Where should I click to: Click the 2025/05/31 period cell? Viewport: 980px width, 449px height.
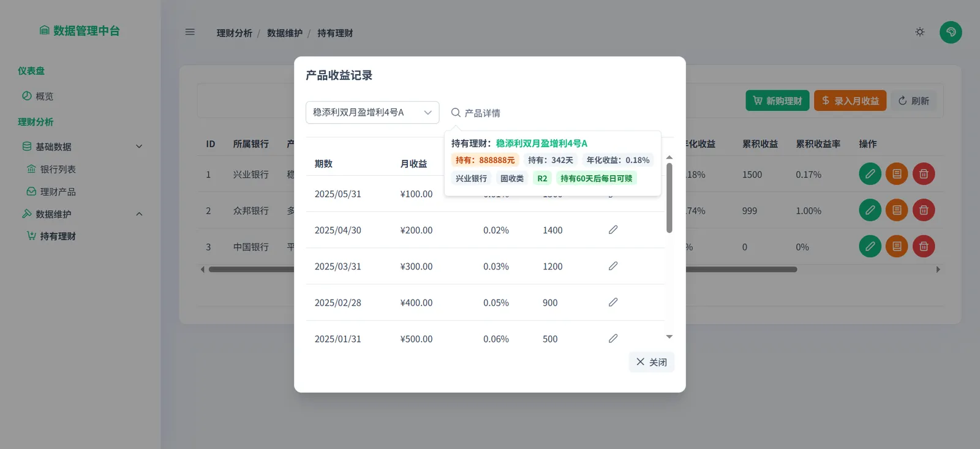[x=338, y=194]
